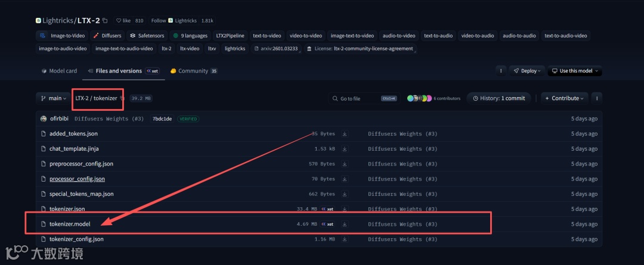Open the preprocessor_config.json file
Viewport: 644px width, 265px height.
click(x=81, y=164)
